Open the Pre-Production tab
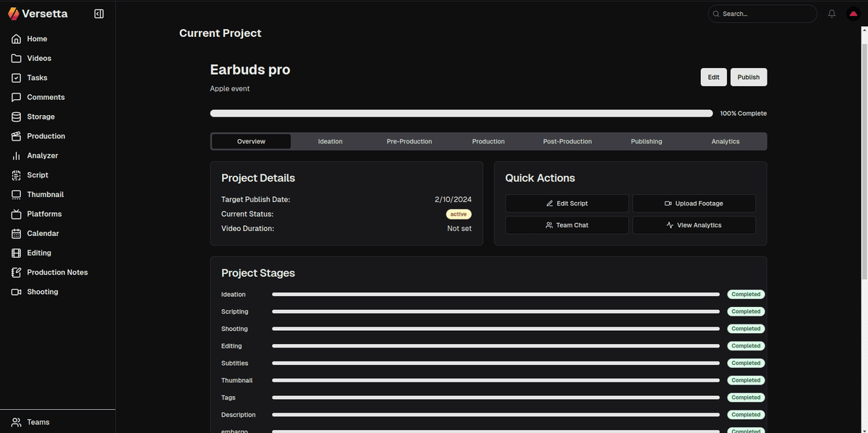Image resolution: width=868 pixels, height=433 pixels. (x=409, y=141)
